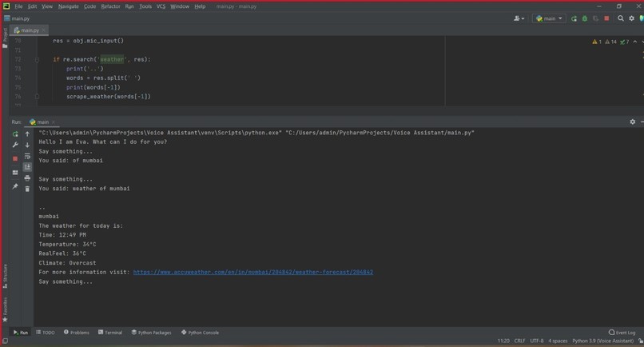This screenshot has height=347, width=644.
Task: Change file encoding UTF-8 in status bar
Action: tap(537, 341)
